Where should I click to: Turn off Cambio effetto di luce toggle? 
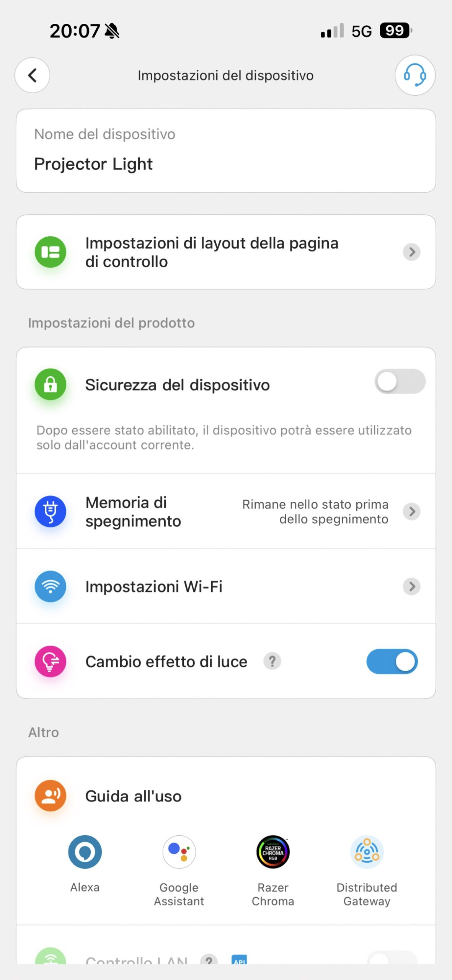coord(392,661)
